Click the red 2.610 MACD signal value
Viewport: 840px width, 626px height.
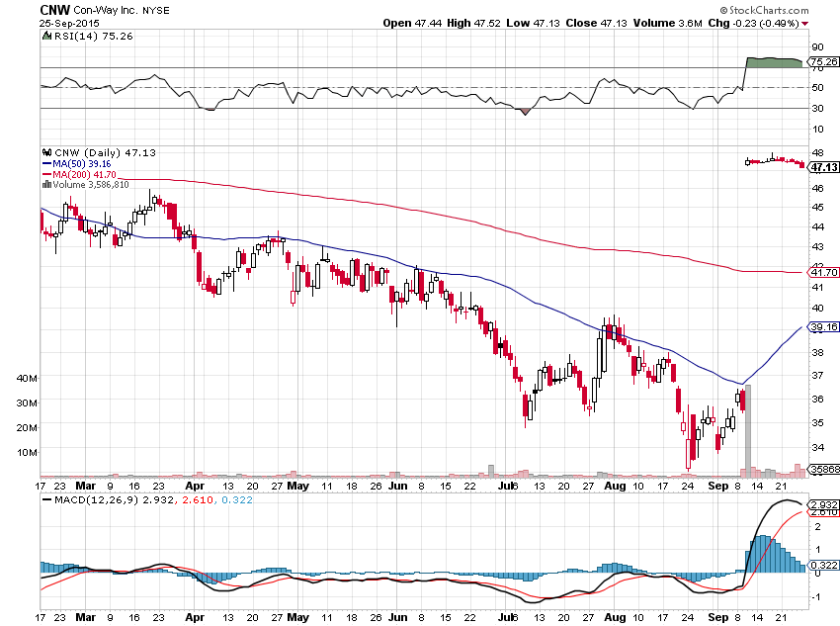point(199,500)
